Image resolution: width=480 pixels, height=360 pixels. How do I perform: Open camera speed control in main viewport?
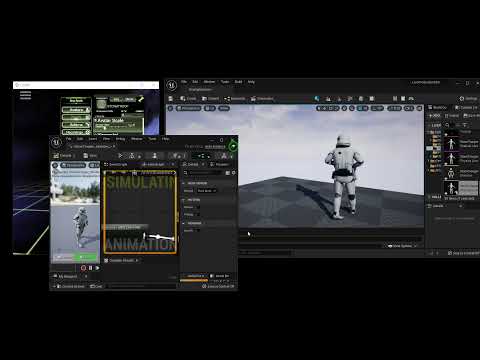[409, 108]
